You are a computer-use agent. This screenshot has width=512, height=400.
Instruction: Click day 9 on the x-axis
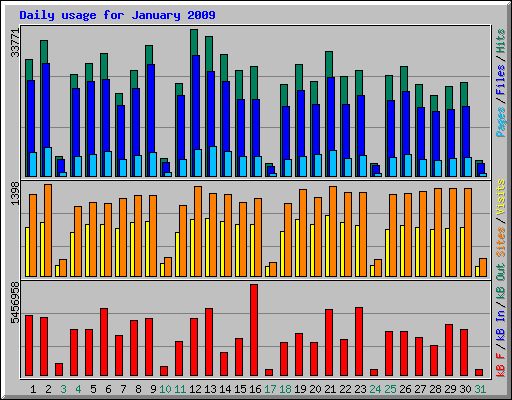(x=153, y=389)
